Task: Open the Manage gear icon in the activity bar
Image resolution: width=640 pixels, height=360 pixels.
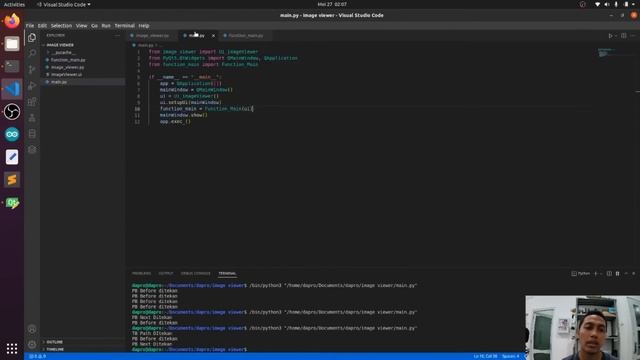Action: pyautogui.click(x=32, y=344)
